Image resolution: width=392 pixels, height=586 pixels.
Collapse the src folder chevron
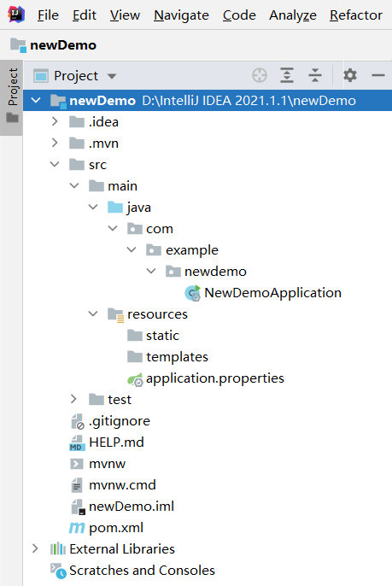point(55,164)
